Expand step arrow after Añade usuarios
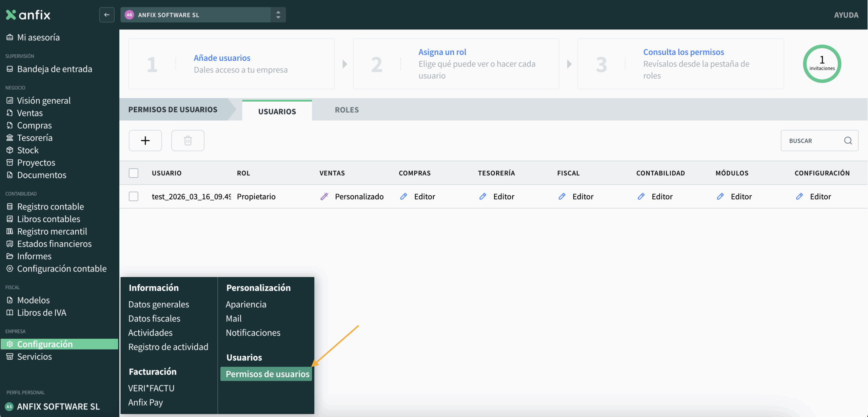Screen dimensions: 868x417 (x=344, y=64)
